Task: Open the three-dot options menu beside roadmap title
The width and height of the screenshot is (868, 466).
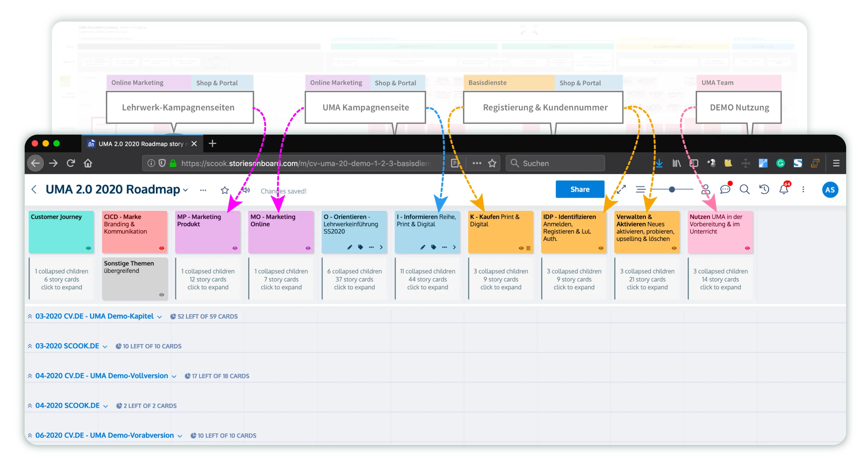Action: tap(203, 190)
